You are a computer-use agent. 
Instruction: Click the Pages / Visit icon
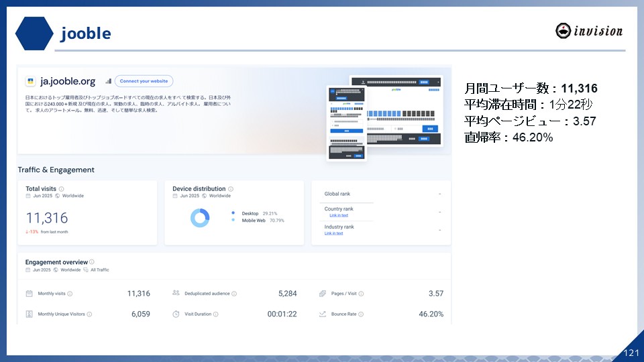coord(323,294)
